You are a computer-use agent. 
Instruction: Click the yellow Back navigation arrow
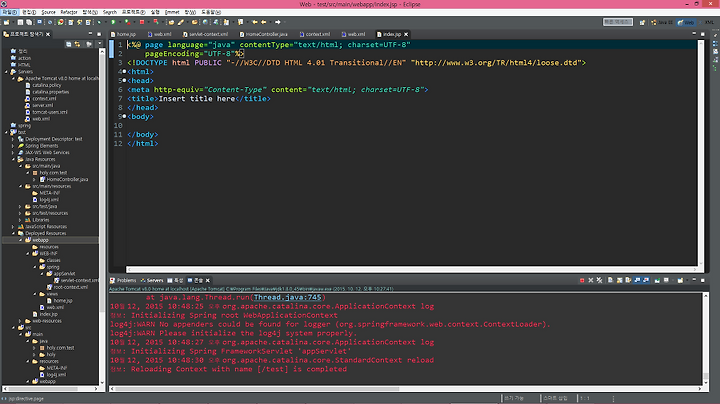pos(264,22)
